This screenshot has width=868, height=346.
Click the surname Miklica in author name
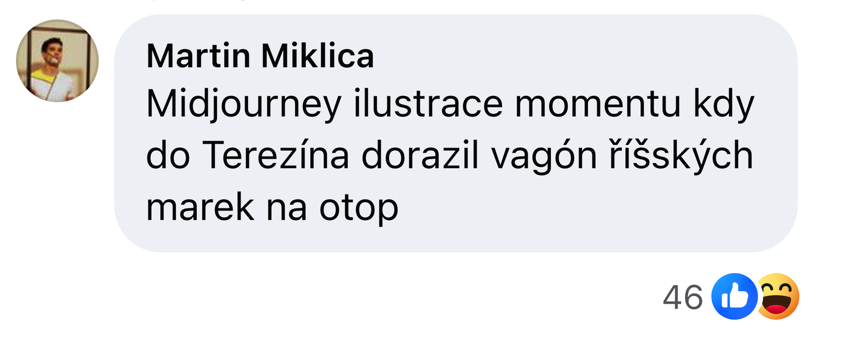coord(318,56)
